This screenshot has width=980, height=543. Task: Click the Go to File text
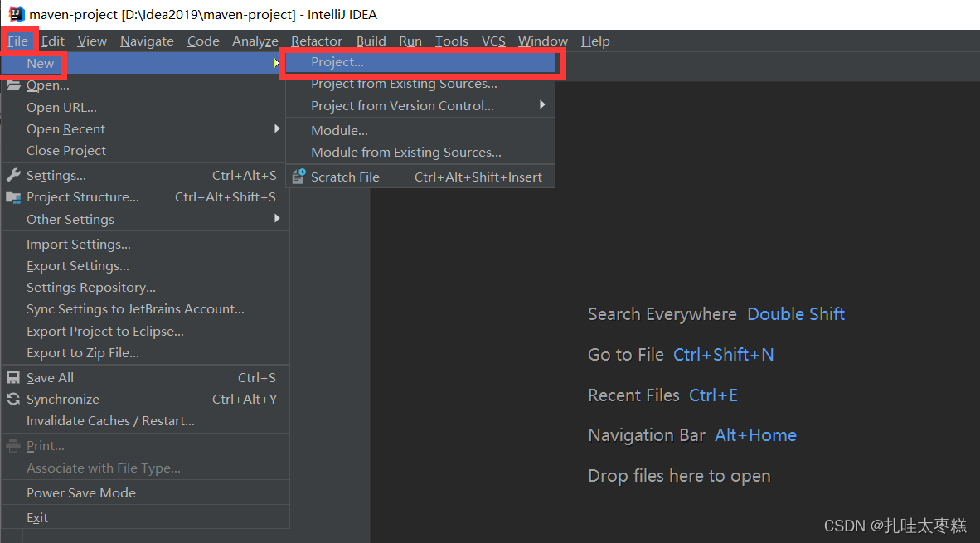click(626, 354)
